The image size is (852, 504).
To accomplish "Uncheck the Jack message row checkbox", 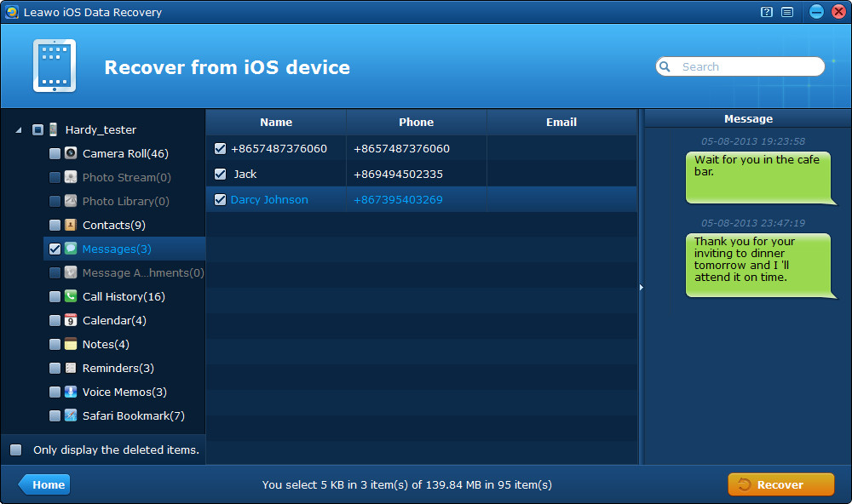I will [x=220, y=174].
